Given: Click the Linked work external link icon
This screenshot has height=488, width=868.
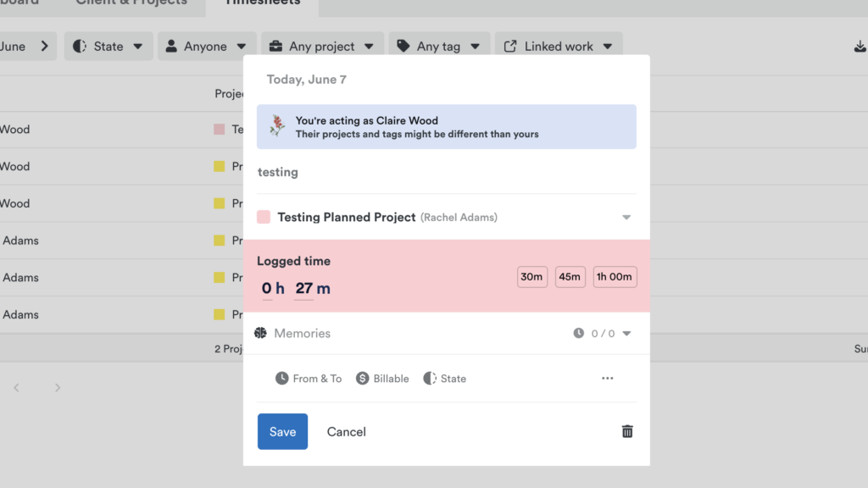Looking at the screenshot, I should (510, 47).
